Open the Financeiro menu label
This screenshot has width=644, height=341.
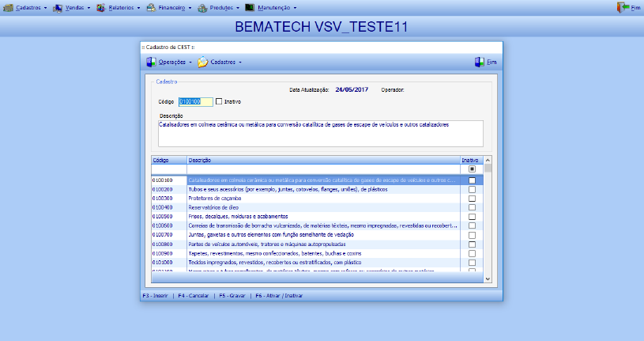[x=171, y=8]
